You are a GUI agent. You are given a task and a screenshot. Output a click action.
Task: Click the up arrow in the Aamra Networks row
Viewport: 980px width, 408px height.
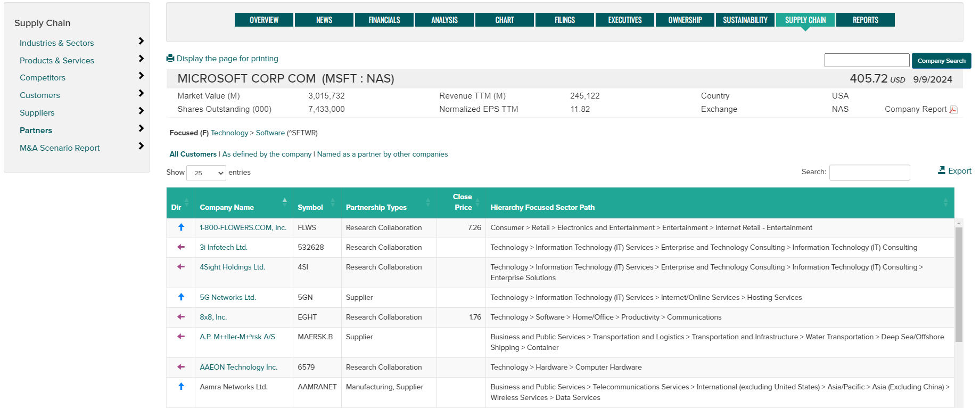pos(181,387)
